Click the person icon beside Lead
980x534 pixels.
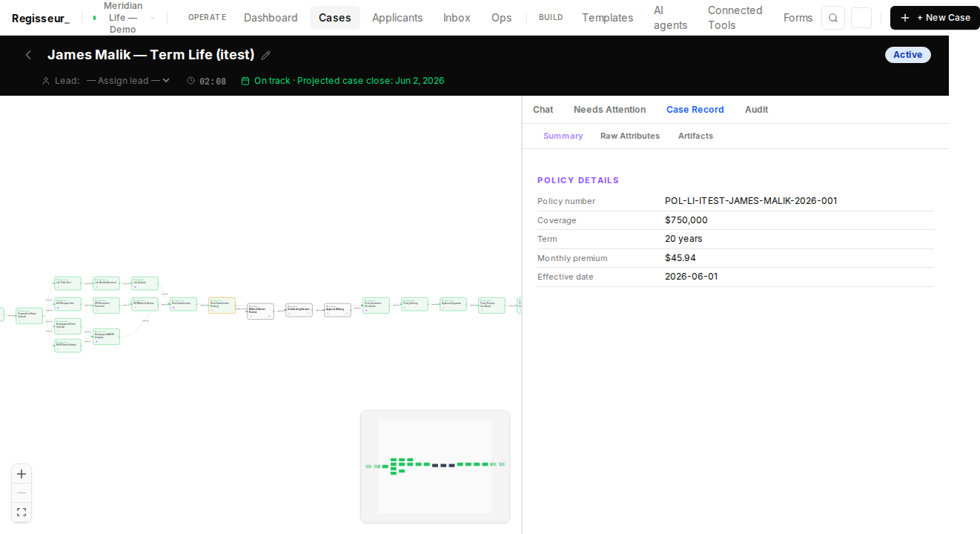tap(46, 81)
